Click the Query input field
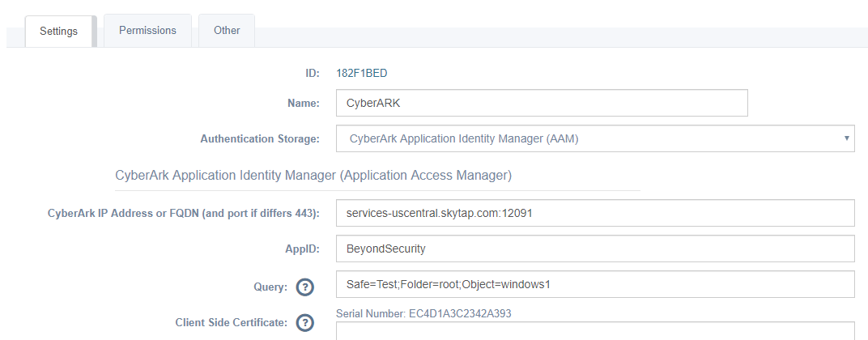 pos(595,285)
